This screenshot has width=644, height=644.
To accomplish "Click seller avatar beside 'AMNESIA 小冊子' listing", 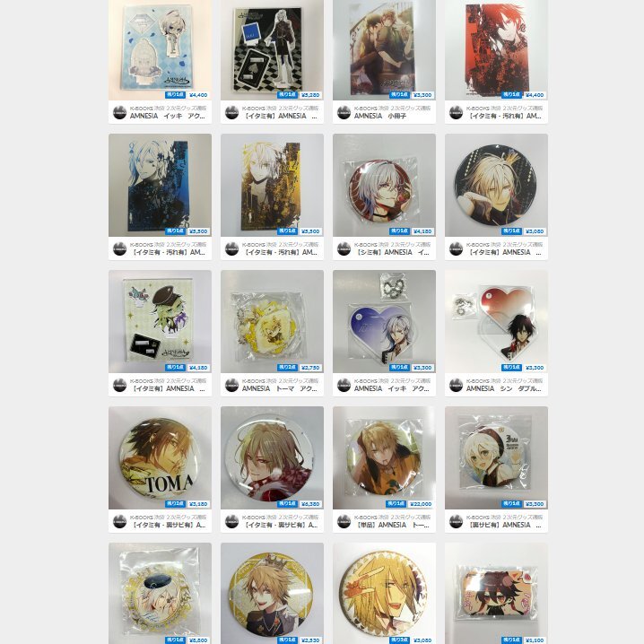I will coord(344,112).
